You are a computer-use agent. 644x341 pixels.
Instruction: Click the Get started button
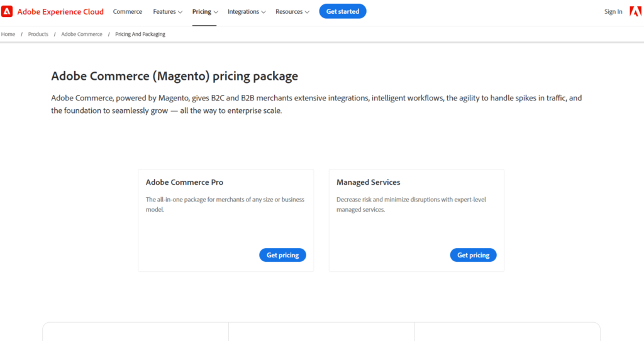(343, 11)
